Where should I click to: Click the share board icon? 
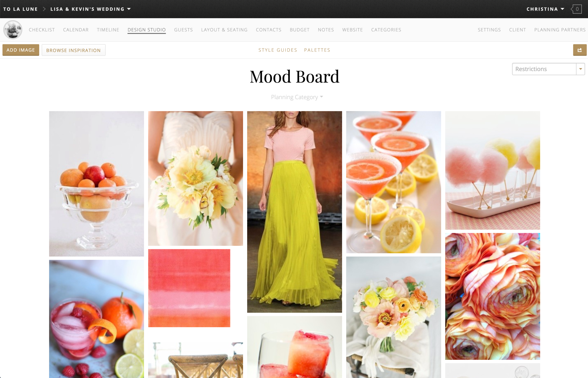[x=580, y=50]
